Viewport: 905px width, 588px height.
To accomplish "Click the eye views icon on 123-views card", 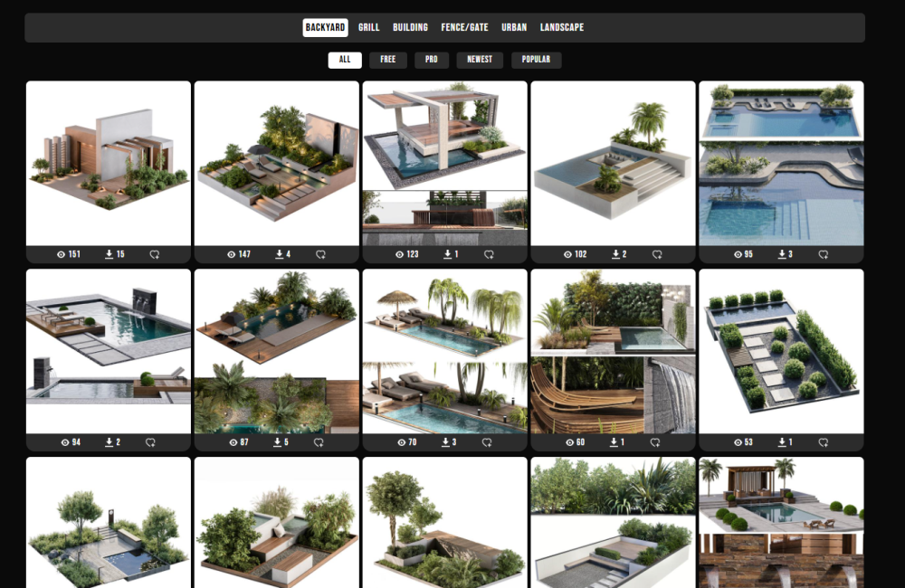I will [x=400, y=255].
